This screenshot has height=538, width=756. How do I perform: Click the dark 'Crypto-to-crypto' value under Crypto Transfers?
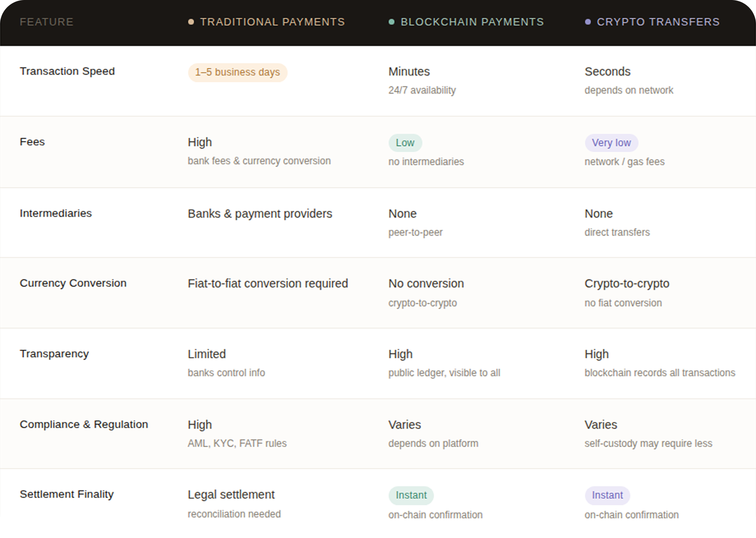click(x=627, y=283)
